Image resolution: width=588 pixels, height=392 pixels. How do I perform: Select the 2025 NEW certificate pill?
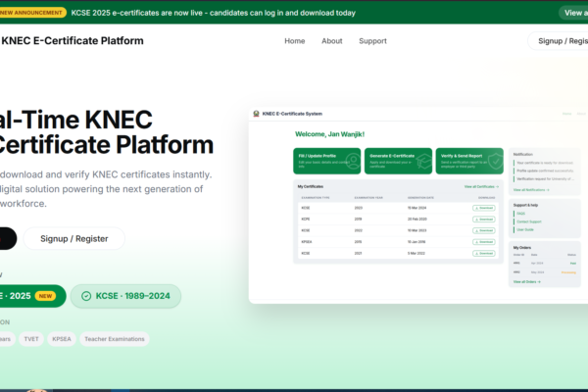tap(32, 296)
